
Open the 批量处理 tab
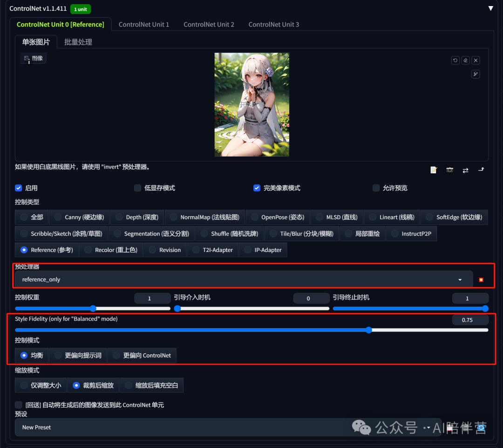78,42
